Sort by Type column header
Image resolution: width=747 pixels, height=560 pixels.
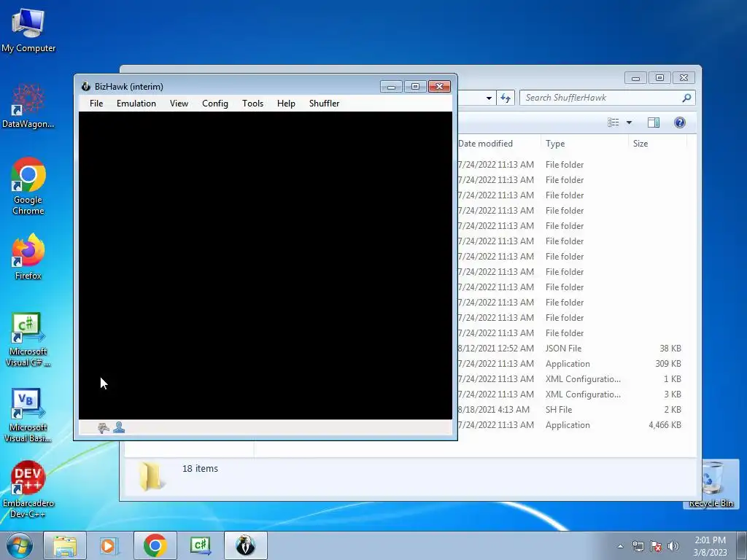coord(584,144)
